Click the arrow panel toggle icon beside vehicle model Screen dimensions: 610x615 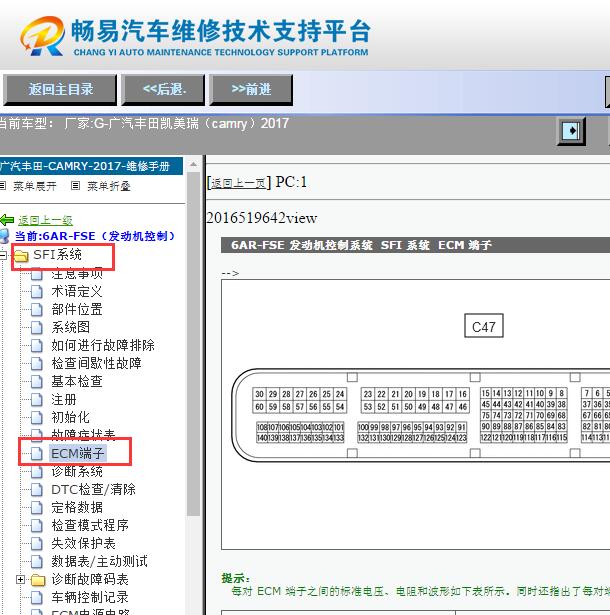point(572,131)
